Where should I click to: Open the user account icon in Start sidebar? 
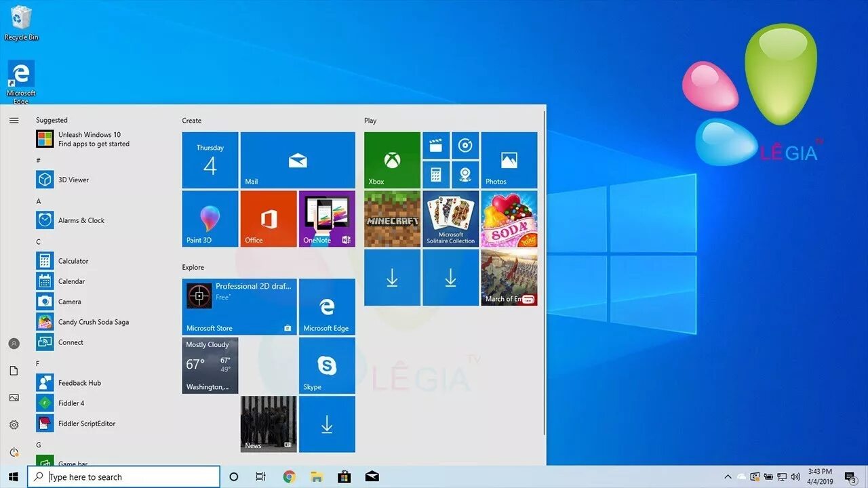click(14, 344)
